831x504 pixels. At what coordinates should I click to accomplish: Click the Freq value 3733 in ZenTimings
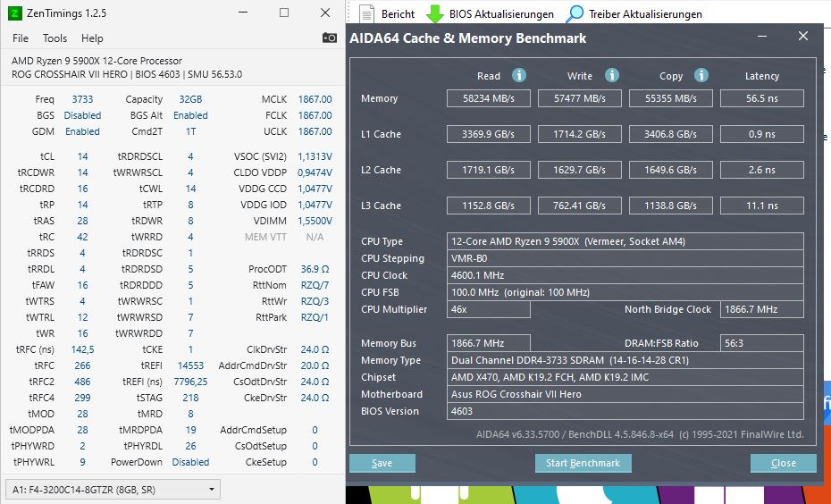tap(82, 99)
